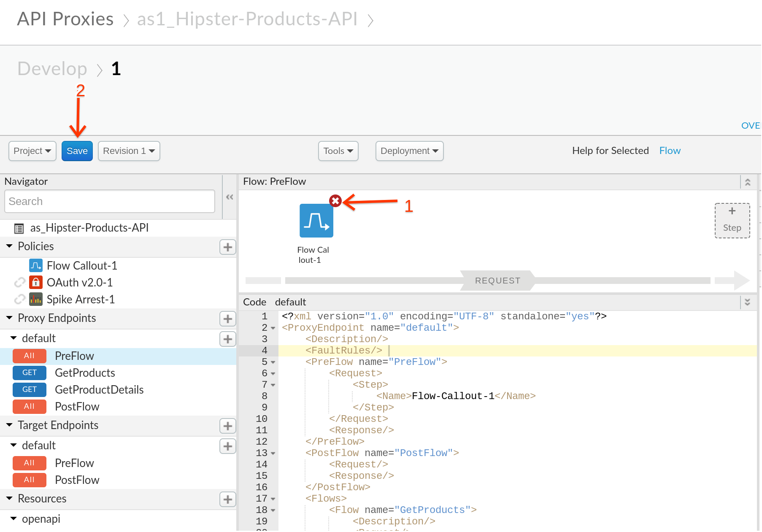Image resolution: width=762 pixels, height=532 pixels.
Task: Add a new proxy endpoint with plus icon
Action: (228, 319)
